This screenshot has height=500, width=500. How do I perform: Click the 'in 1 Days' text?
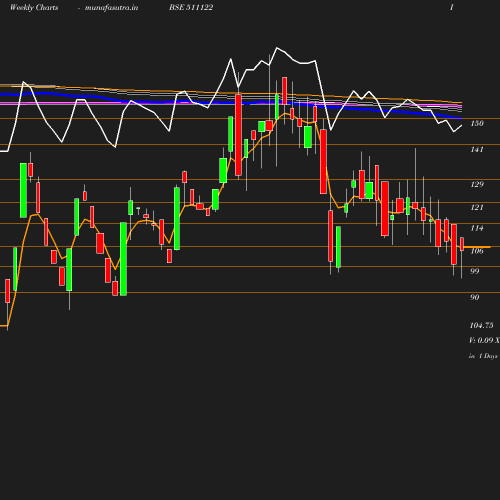click(483, 356)
